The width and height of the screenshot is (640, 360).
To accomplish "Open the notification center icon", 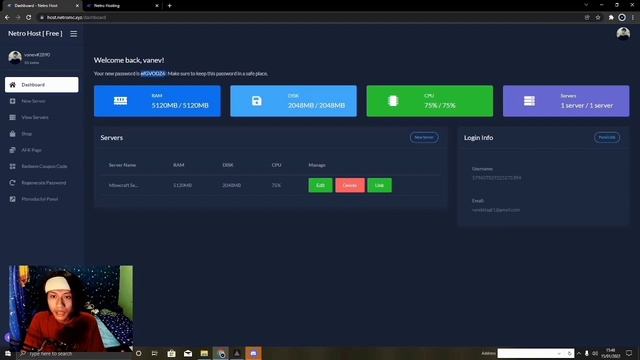I will click(629, 353).
